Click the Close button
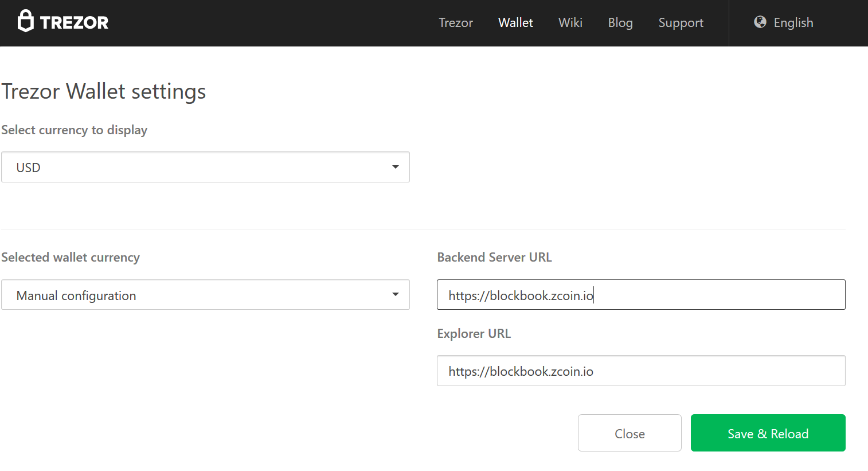 tap(630, 433)
